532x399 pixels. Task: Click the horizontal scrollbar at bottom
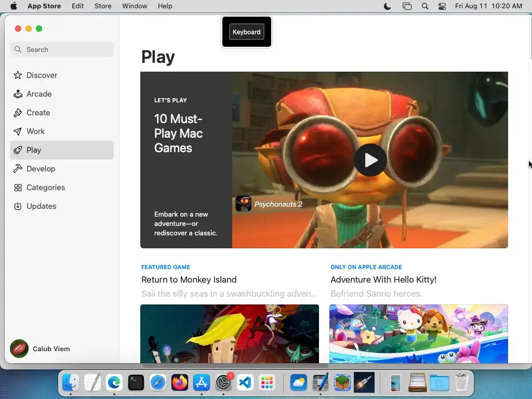[235, 366]
